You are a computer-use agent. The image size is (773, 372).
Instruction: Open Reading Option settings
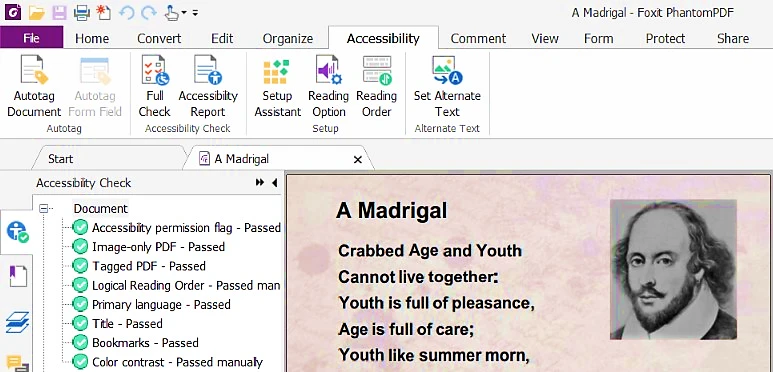tap(328, 87)
